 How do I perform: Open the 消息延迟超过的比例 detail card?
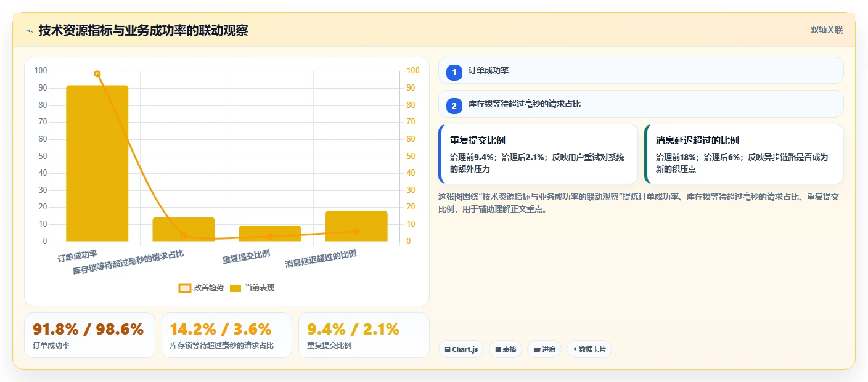click(x=743, y=154)
